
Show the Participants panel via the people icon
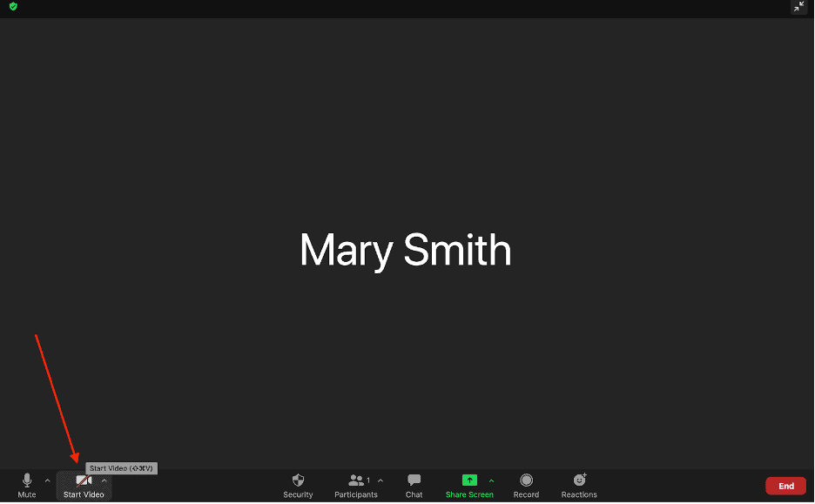tap(355, 480)
